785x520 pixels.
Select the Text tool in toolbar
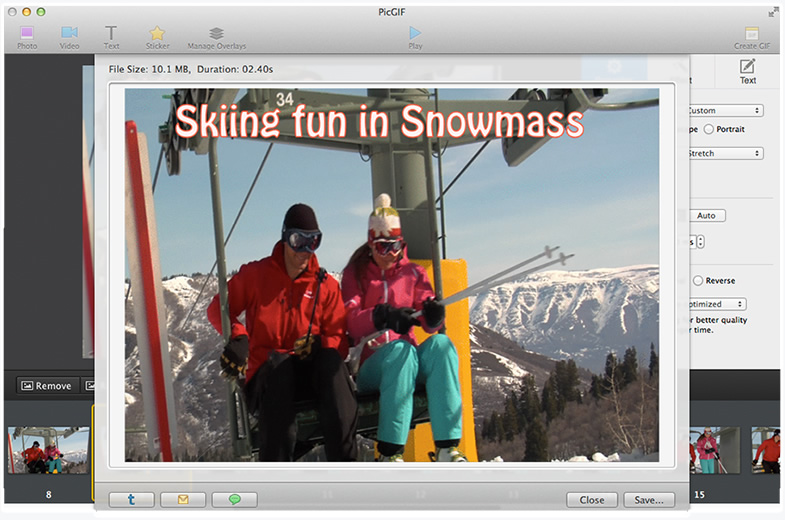tap(111, 36)
